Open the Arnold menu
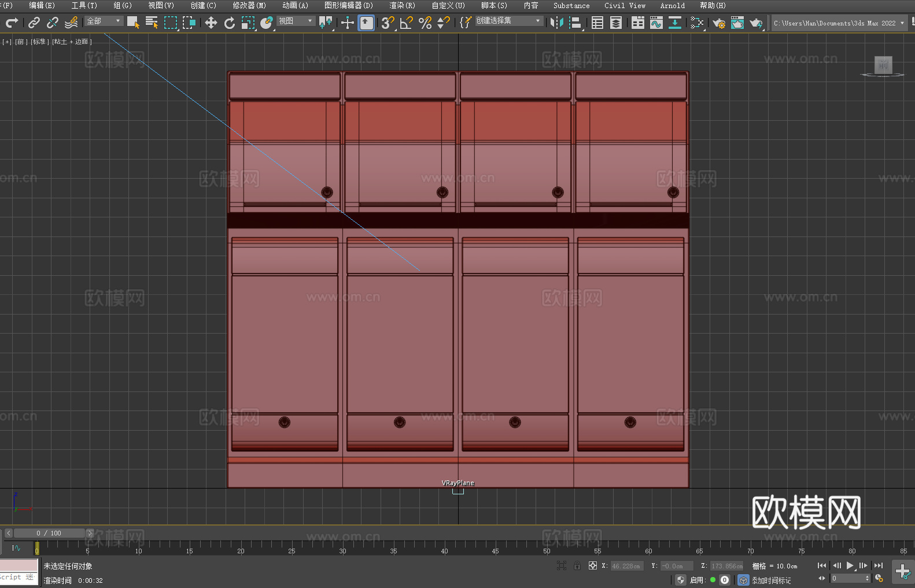 coord(673,5)
